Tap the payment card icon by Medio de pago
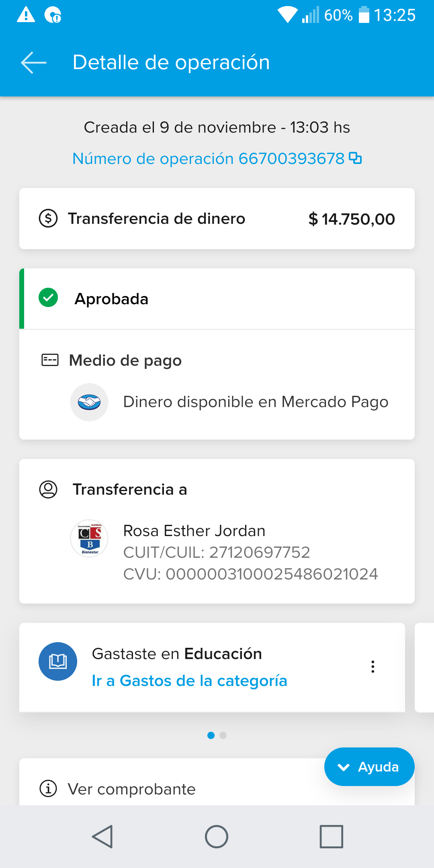The height and width of the screenshot is (868, 434). [x=50, y=360]
